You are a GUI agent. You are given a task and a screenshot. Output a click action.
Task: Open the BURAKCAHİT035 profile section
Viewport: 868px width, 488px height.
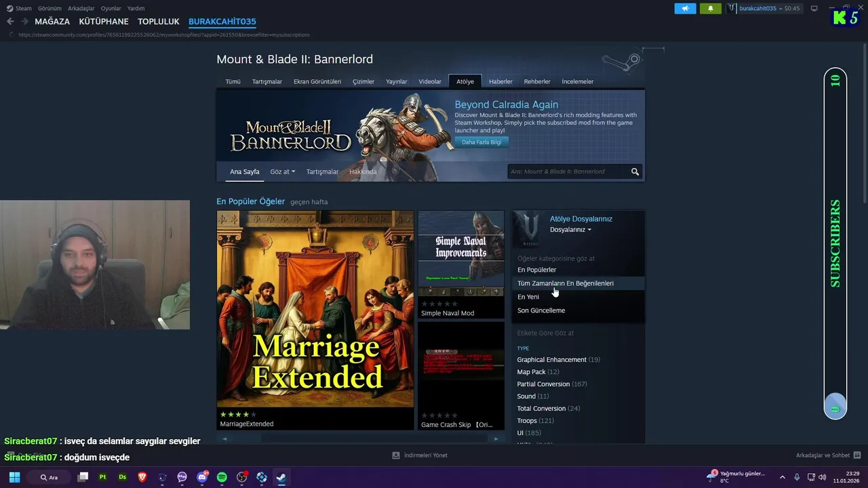[x=222, y=22]
